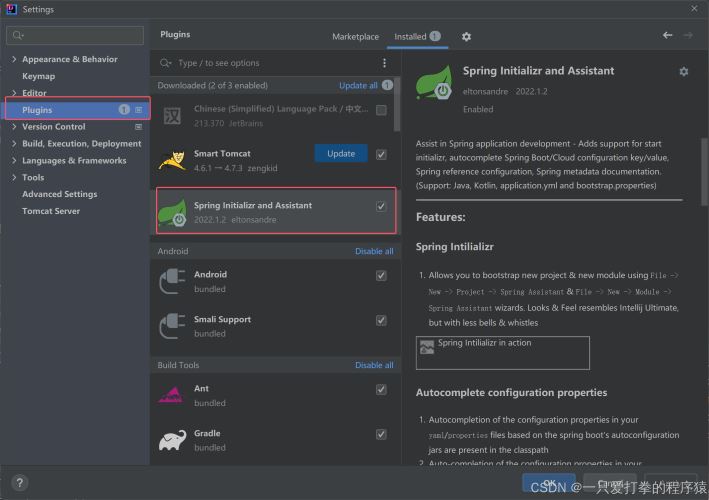Viewport: 709px width, 500px height.
Task: Click the Smali Support plug icon
Action: point(172,326)
